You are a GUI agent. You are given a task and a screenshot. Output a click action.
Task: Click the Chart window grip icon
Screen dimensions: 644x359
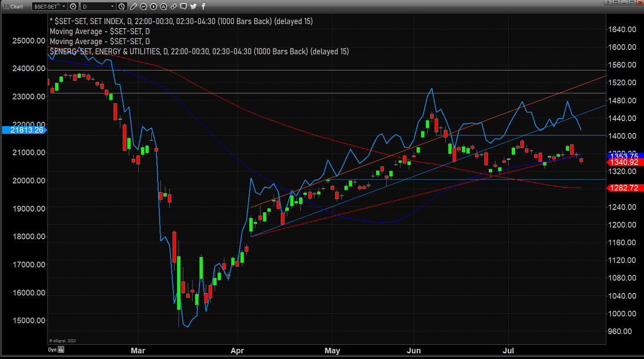point(6,6)
